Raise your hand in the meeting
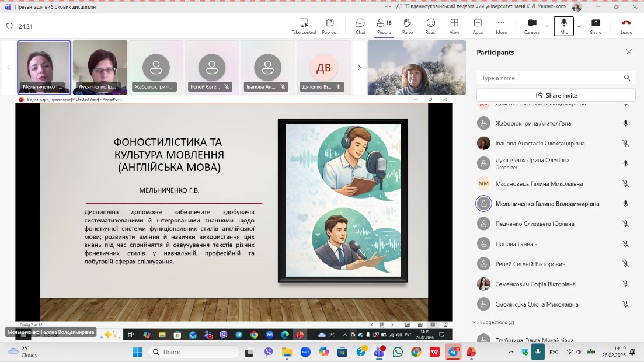Viewport: 644px width, 362px height. [407, 26]
